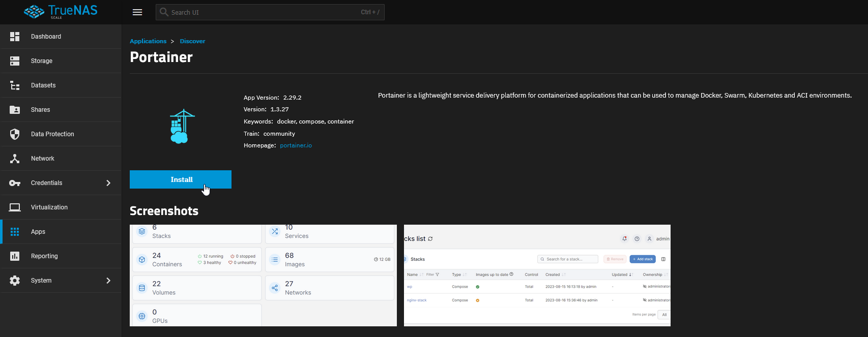Click nginx-stack row in stacks screenshot
This screenshot has width=868, height=337.
(x=537, y=300)
